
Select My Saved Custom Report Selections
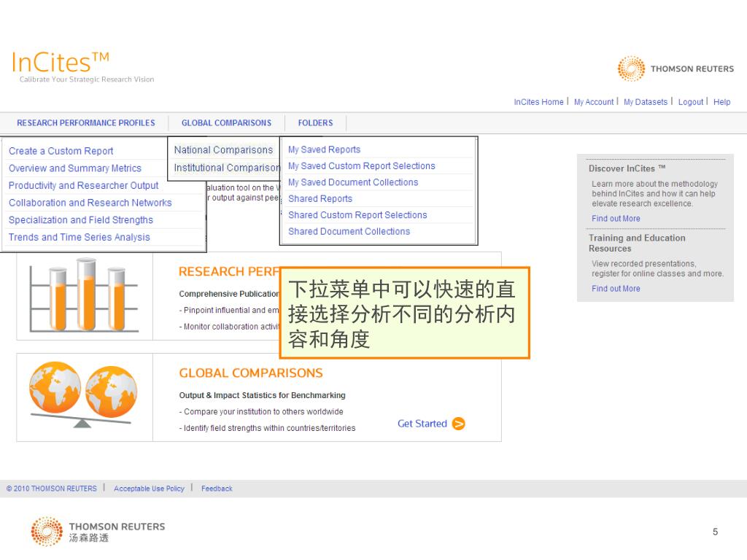(362, 166)
